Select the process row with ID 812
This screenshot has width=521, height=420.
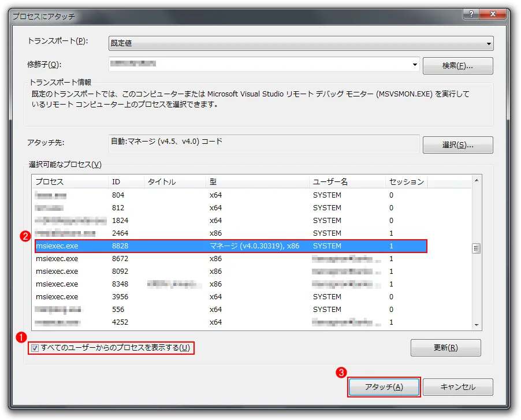pyautogui.click(x=231, y=207)
